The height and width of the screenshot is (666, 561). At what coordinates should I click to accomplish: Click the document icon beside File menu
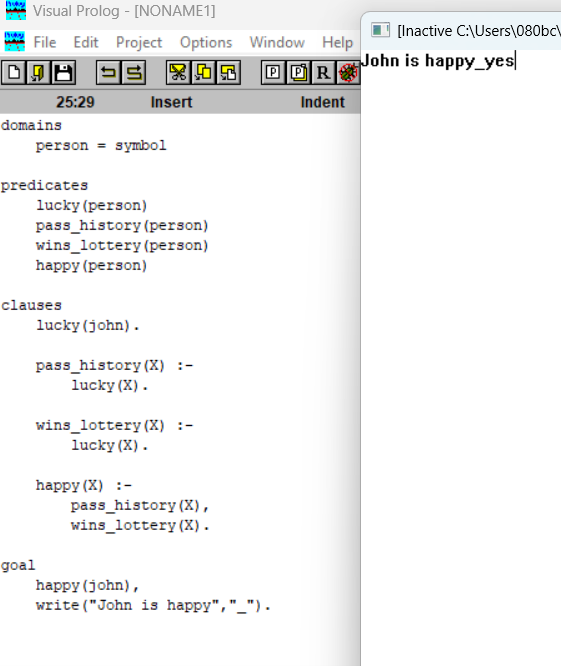pos(14,42)
